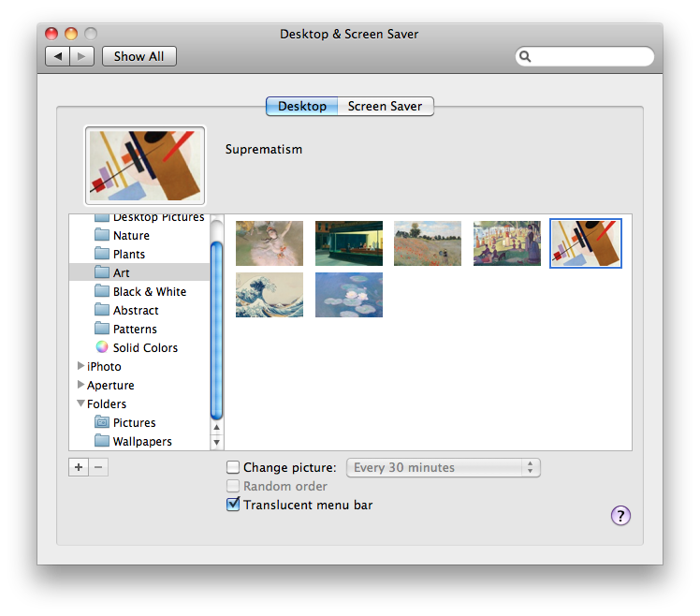Click the Solid Colors color wheel icon

[102, 347]
